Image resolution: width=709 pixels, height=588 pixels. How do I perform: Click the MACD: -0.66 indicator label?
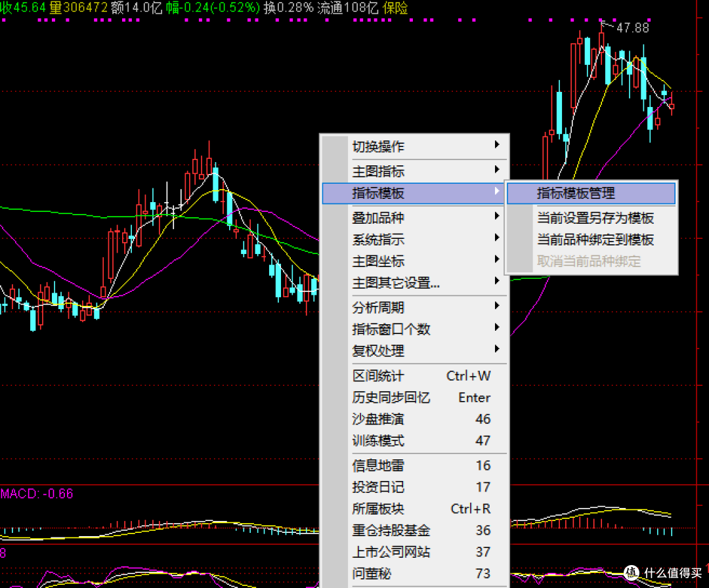(37, 493)
